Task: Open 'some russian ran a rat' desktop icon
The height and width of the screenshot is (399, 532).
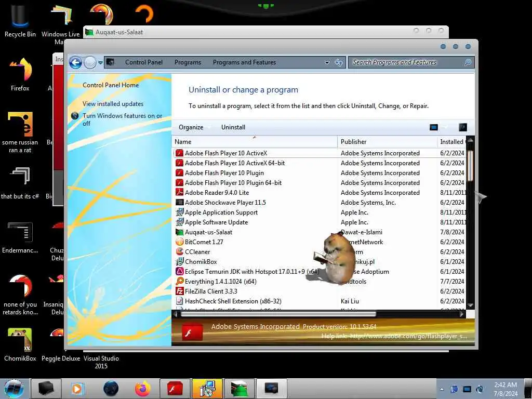Action: [x=20, y=132]
